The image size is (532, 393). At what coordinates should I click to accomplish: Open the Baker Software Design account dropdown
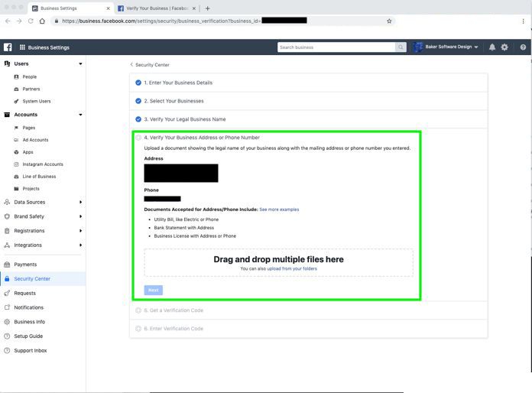tap(476, 47)
